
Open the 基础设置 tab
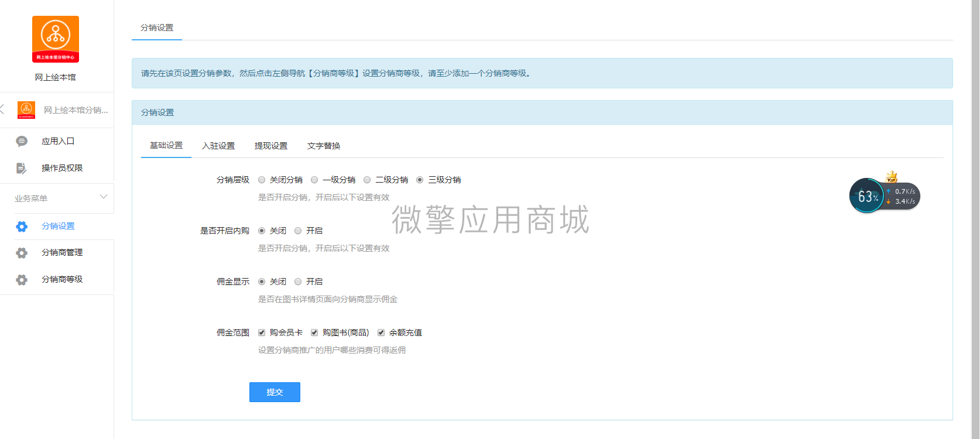[166, 145]
